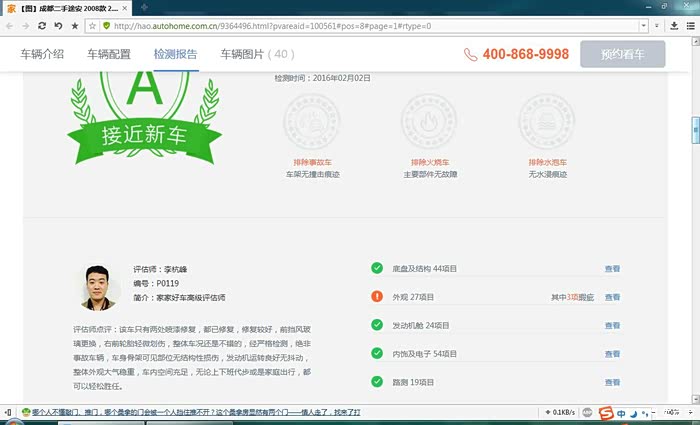Select the 车辆图片 (40) tab

[257, 54]
